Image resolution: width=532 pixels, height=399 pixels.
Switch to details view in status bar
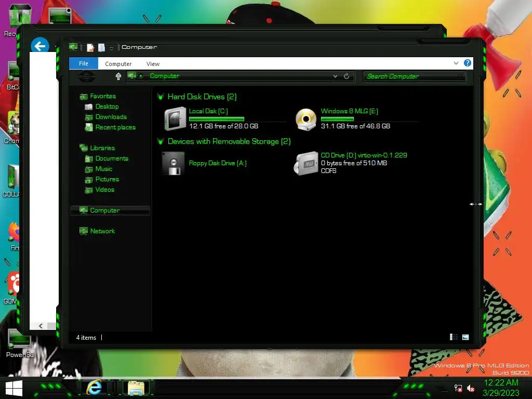454,337
